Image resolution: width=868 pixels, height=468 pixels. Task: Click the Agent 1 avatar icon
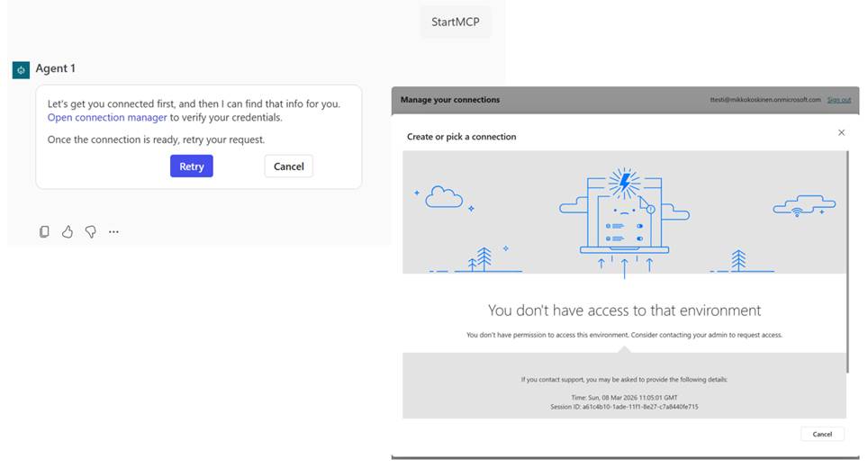pos(21,69)
